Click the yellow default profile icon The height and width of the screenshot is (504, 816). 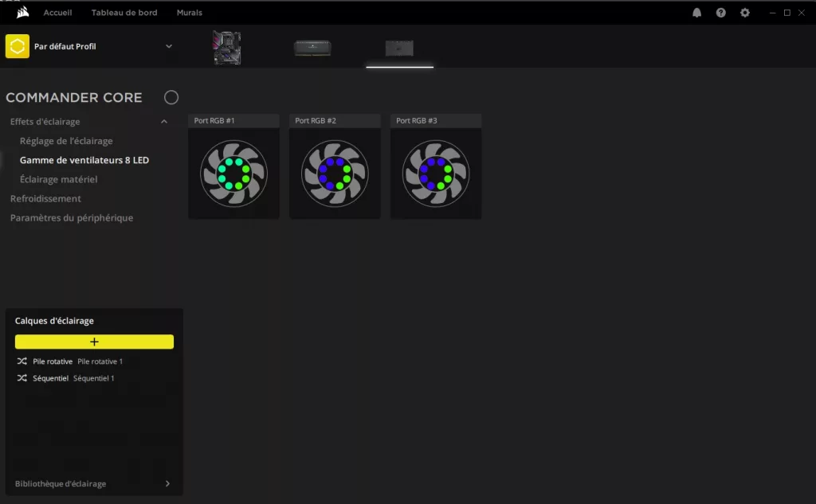pyautogui.click(x=18, y=46)
